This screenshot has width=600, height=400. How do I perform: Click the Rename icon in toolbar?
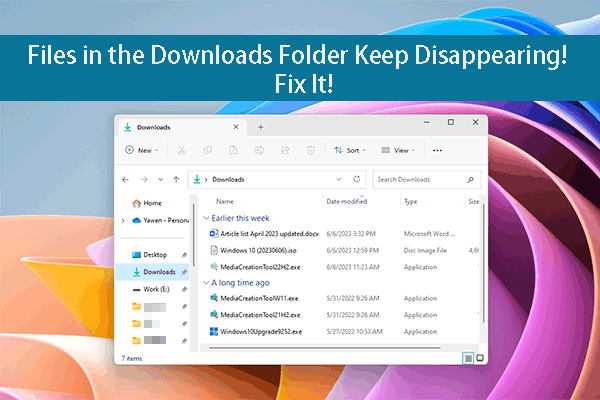[x=259, y=150]
